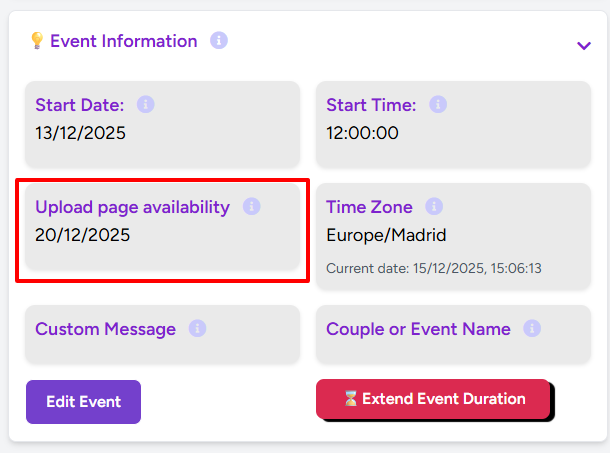The height and width of the screenshot is (453, 610).
Task: Click the lightbulb icon in header
Action: [37, 41]
